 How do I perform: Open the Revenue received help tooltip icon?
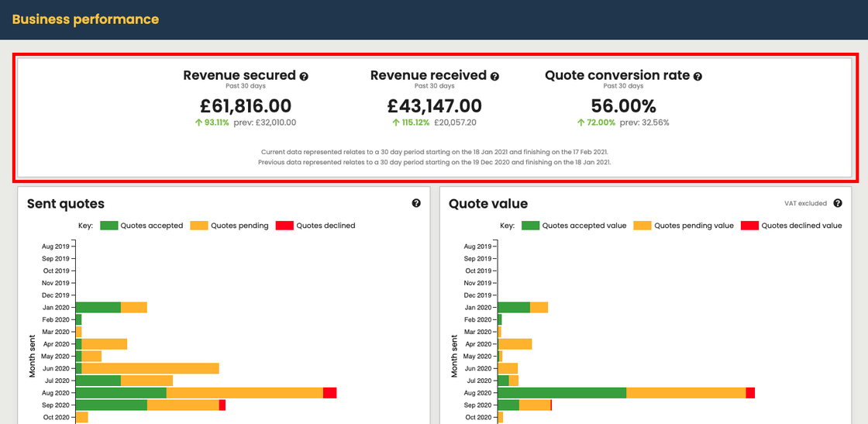pos(494,77)
